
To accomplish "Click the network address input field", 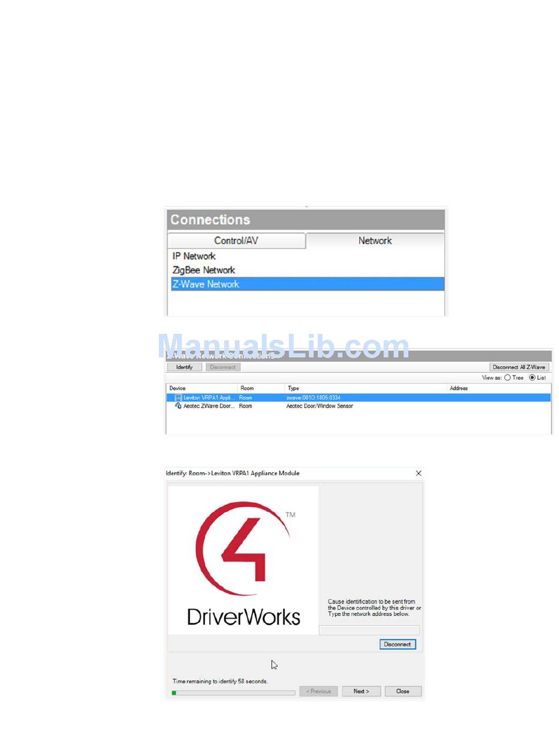I will click(x=369, y=630).
